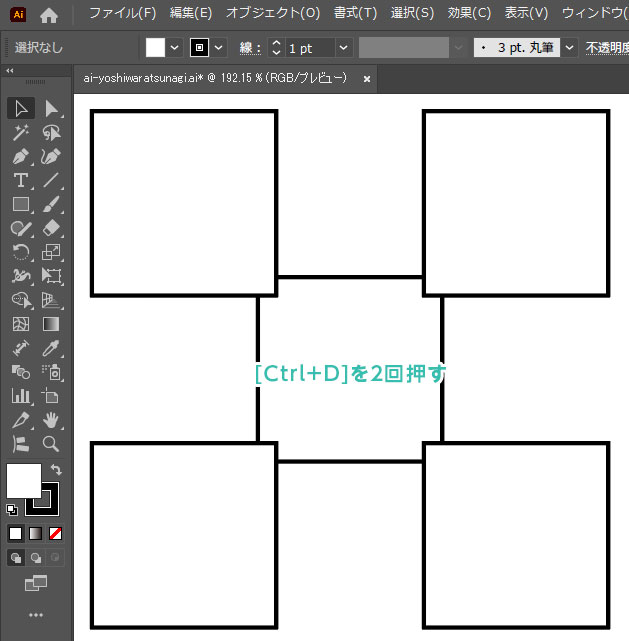Select the Pen tool
The width and height of the screenshot is (629, 641).
tap(21, 157)
